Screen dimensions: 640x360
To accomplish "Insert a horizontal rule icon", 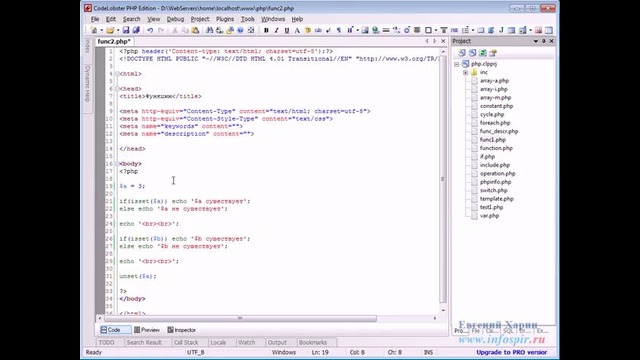I will (x=386, y=30).
